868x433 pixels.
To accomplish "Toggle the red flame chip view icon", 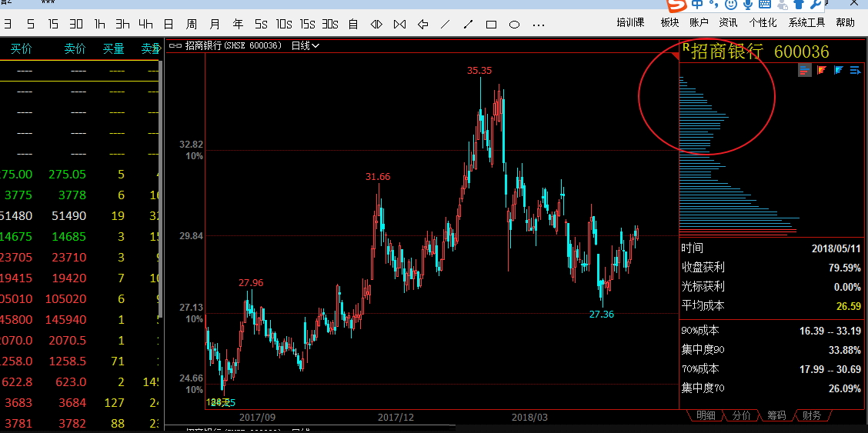I will pyautogui.click(x=821, y=71).
